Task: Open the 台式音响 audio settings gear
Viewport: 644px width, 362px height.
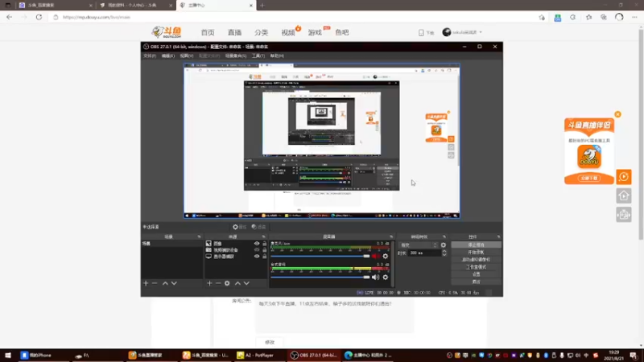Action: coord(386,277)
